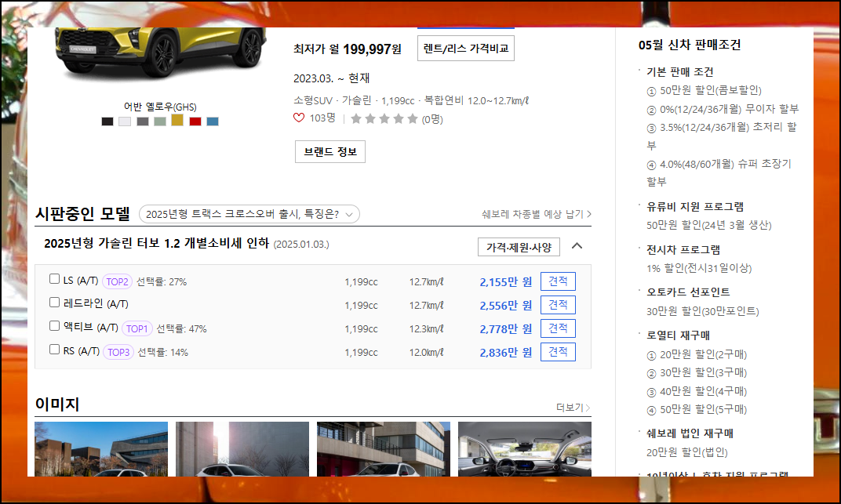Choose the red color swatch
This screenshot has height=504, width=841.
(195, 121)
